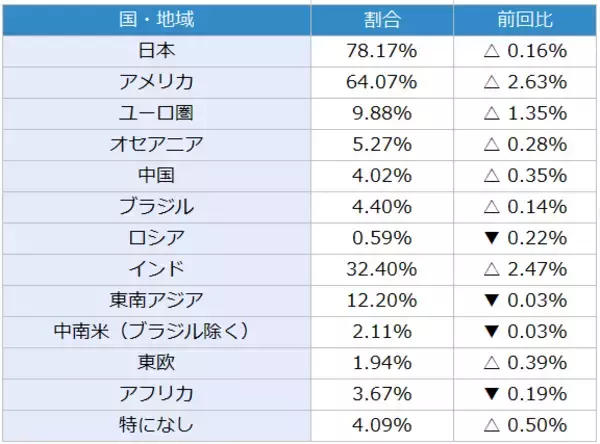Select the 12.20% cell
The image size is (600, 444).
tap(381, 299)
